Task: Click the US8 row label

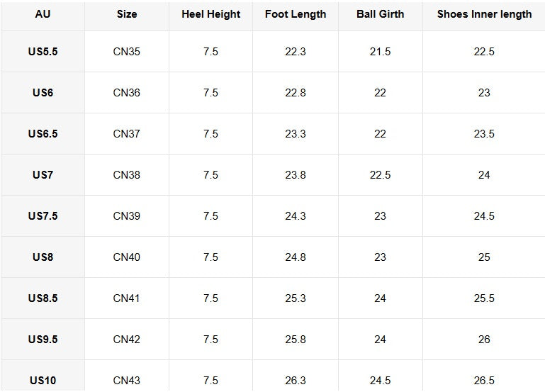Action: pos(43,257)
